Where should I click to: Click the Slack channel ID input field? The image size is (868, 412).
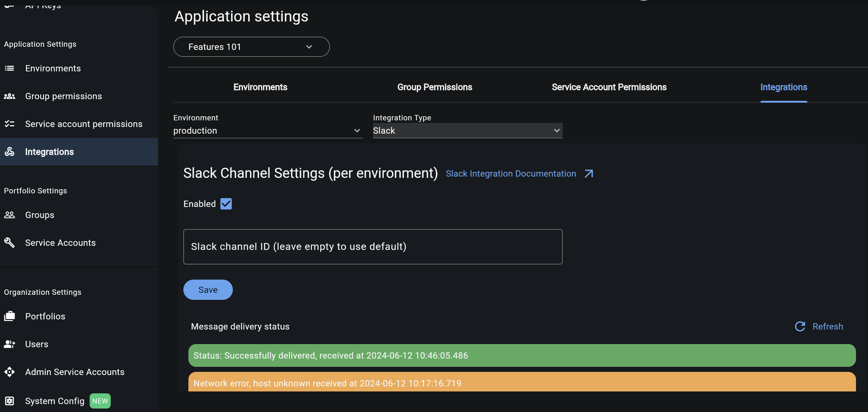(x=372, y=246)
